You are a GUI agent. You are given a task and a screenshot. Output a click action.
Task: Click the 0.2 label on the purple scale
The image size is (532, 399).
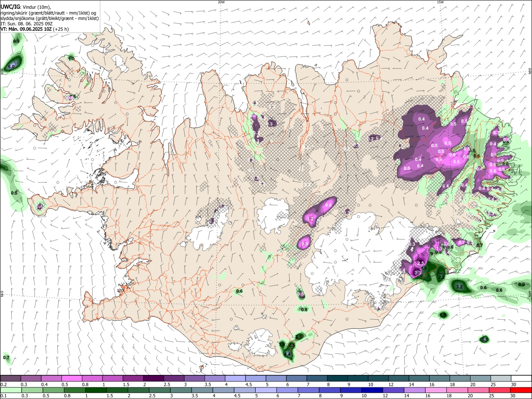(4, 384)
